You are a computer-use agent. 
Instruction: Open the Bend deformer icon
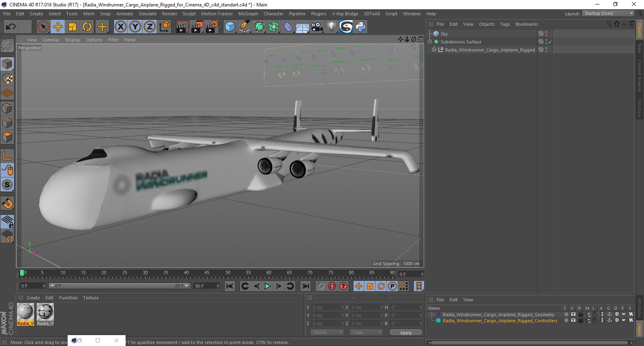click(288, 27)
